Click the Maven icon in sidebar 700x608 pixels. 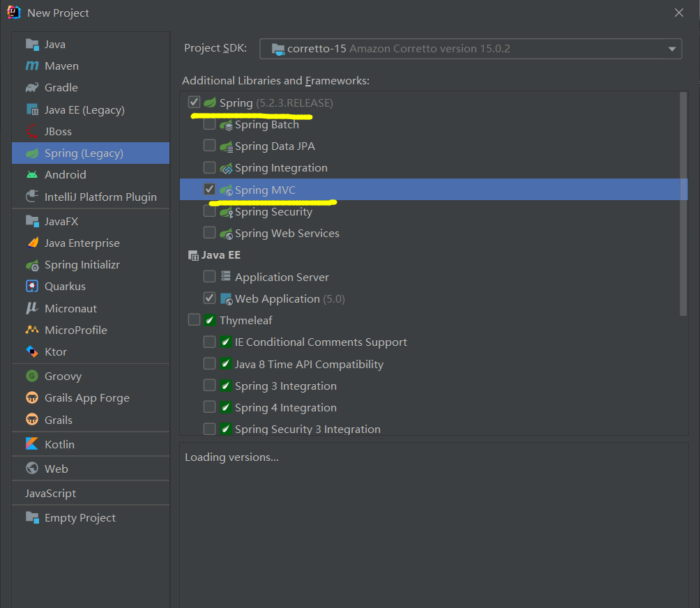click(32, 66)
